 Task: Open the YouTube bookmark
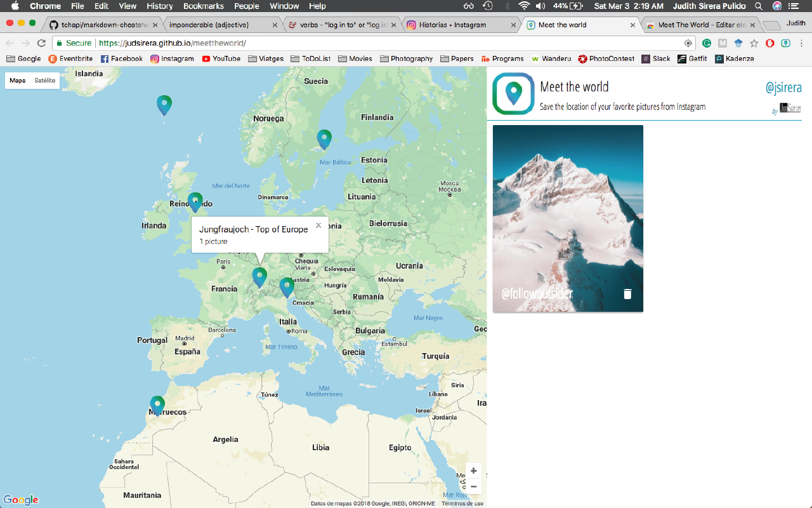click(x=221, y=58)
